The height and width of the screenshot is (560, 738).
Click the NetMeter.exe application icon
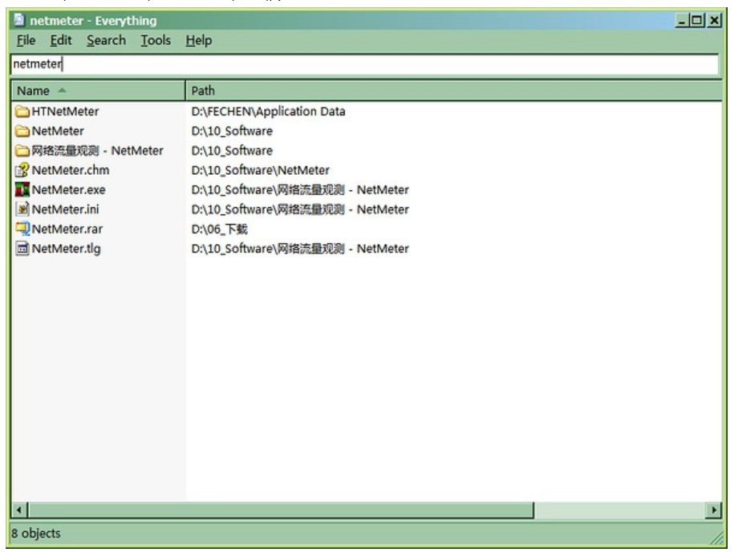click(22, 190)
